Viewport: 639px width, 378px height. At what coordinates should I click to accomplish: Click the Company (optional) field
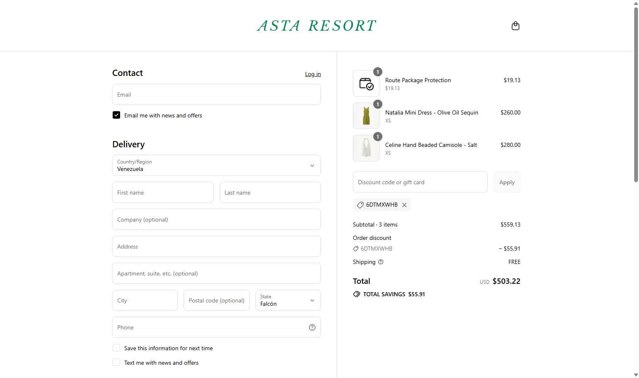[x=216, y=220]
